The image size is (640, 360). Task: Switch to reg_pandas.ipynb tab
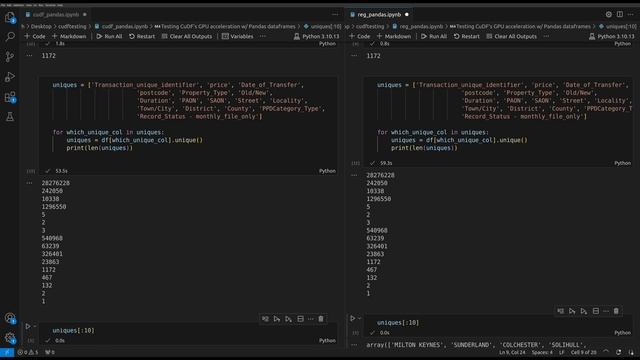coord(379,14)
